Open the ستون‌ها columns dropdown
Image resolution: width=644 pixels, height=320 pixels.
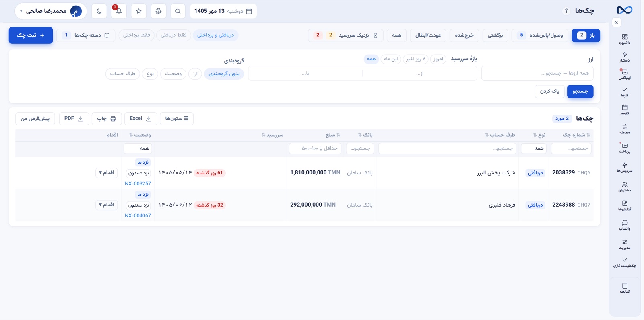point(177,119)
